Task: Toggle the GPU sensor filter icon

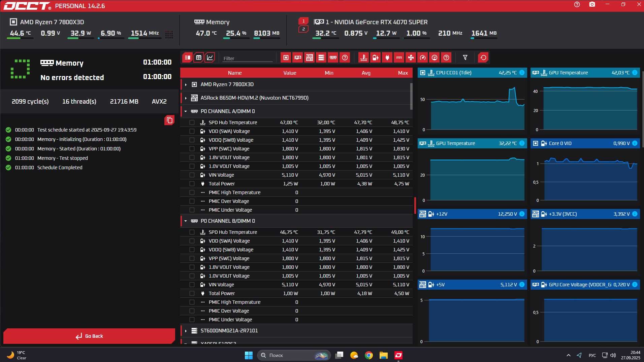Action: 298,58
